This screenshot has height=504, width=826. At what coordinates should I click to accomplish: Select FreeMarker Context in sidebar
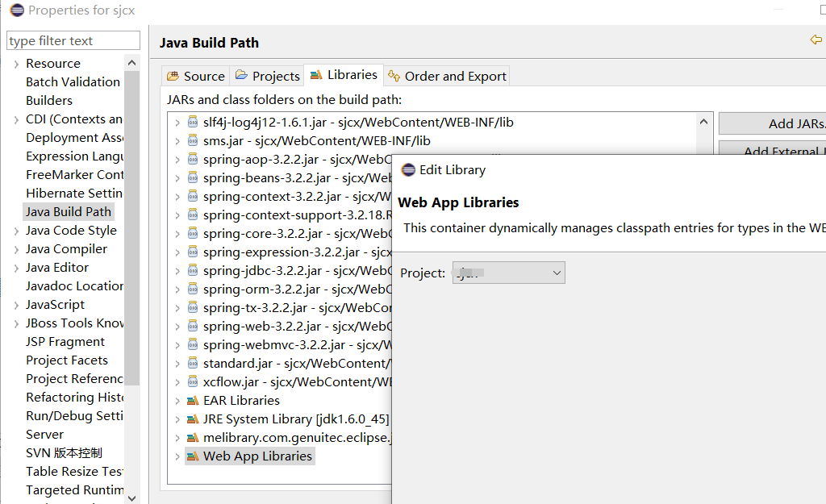click(74, 174)
